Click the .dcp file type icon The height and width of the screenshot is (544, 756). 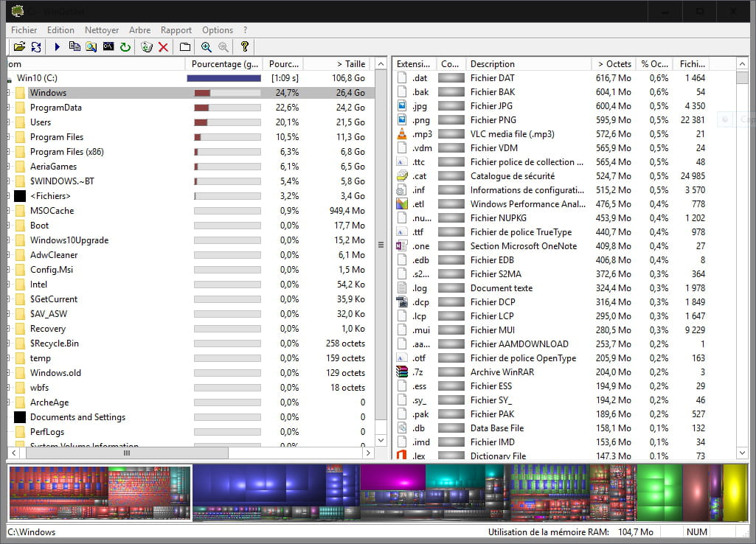point(402,302)
